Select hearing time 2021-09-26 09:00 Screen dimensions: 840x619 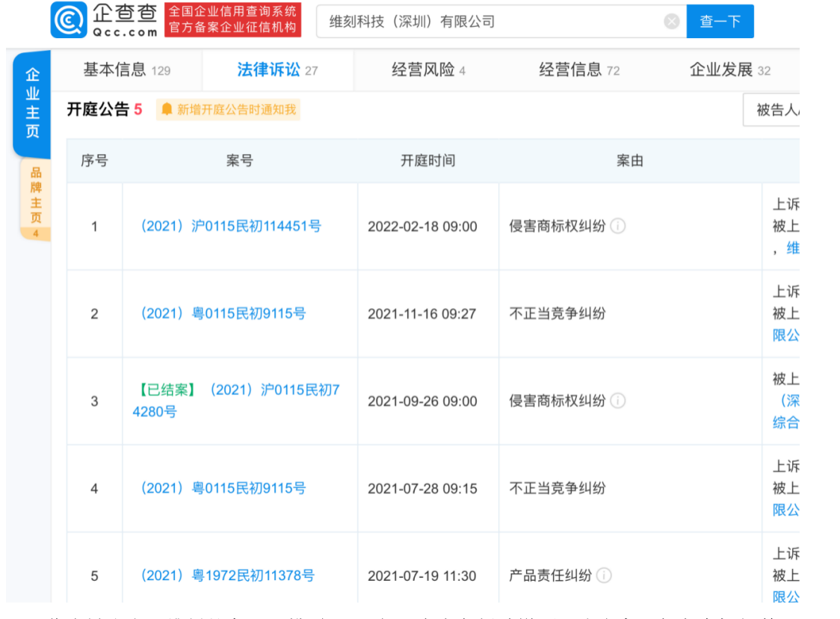[x=422, y=401]
